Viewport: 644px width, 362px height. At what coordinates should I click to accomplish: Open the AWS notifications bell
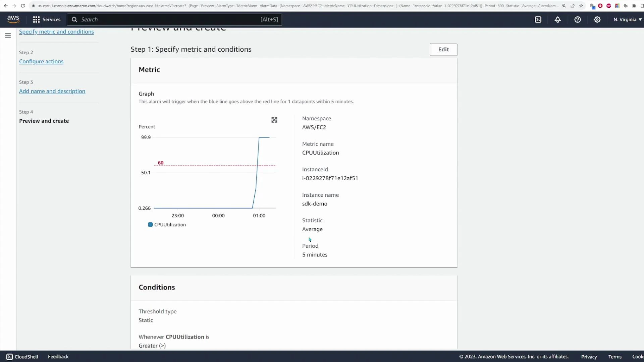(557, 20)
